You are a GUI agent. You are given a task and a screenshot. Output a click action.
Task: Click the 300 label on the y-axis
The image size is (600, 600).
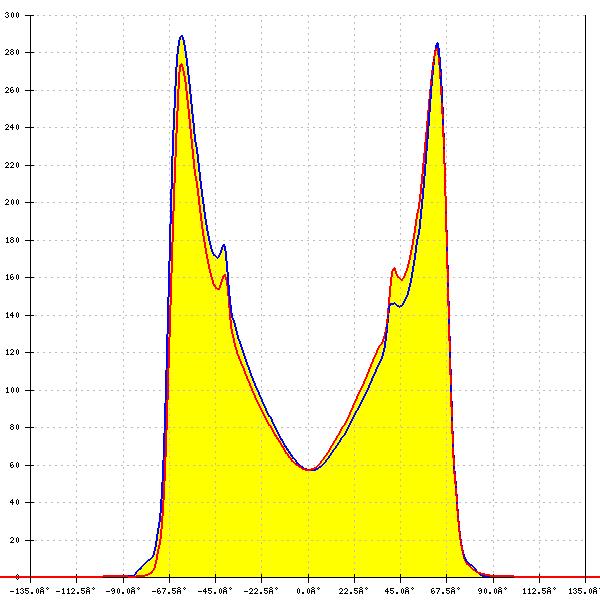click(12, 16)
